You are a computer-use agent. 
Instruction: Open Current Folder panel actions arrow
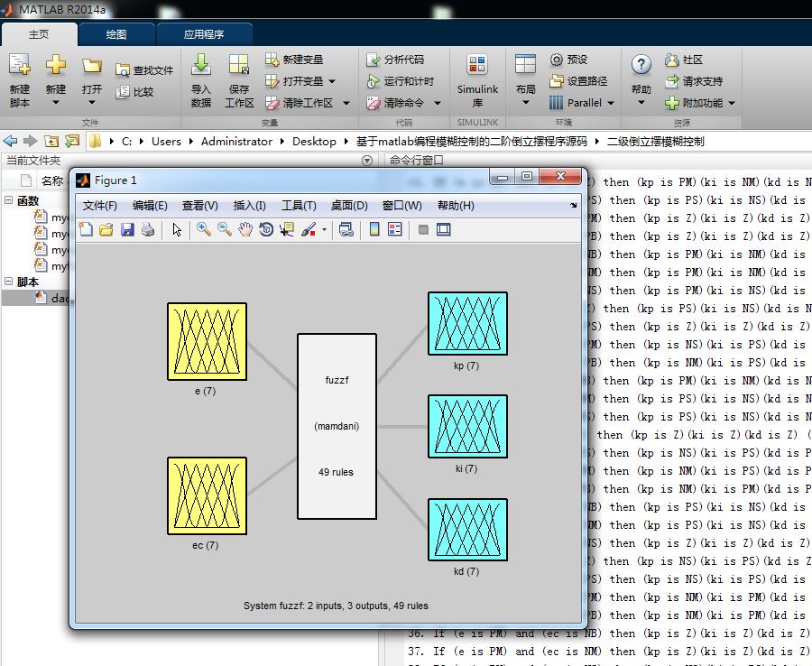pyautogui.click(x=367, y=161)
